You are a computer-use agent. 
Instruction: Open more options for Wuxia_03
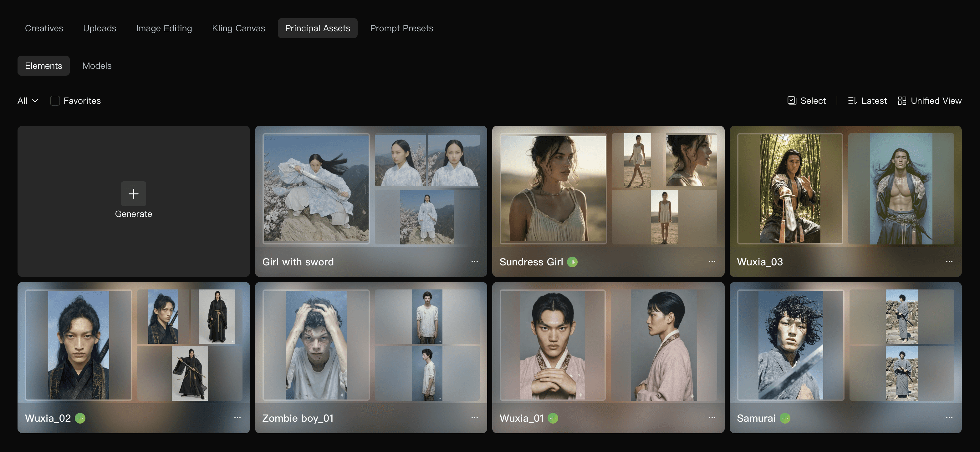click(x=949, y=261)
